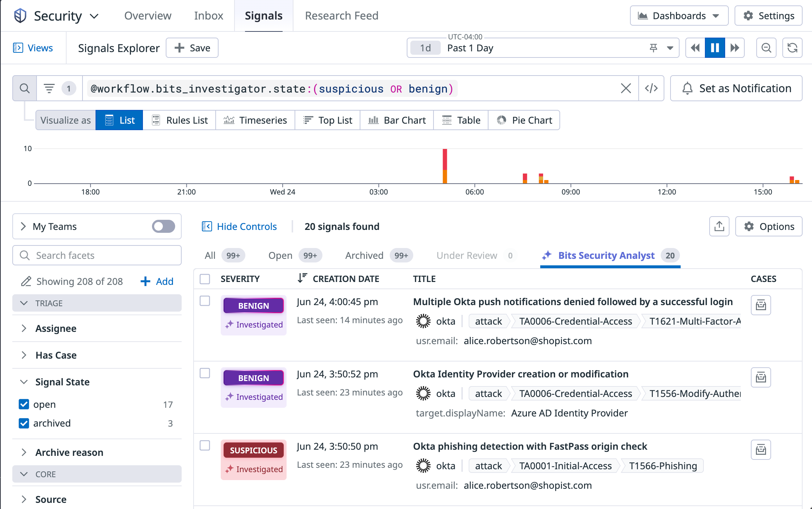Click Hide Controls link
The height and width of the screenshot is (509, 812).
coord(239,227)
